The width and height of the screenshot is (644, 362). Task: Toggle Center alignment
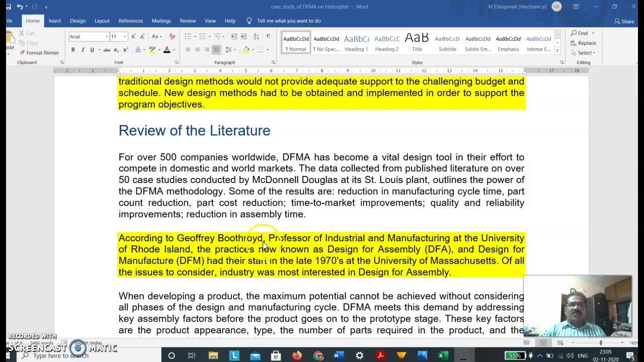197,50
